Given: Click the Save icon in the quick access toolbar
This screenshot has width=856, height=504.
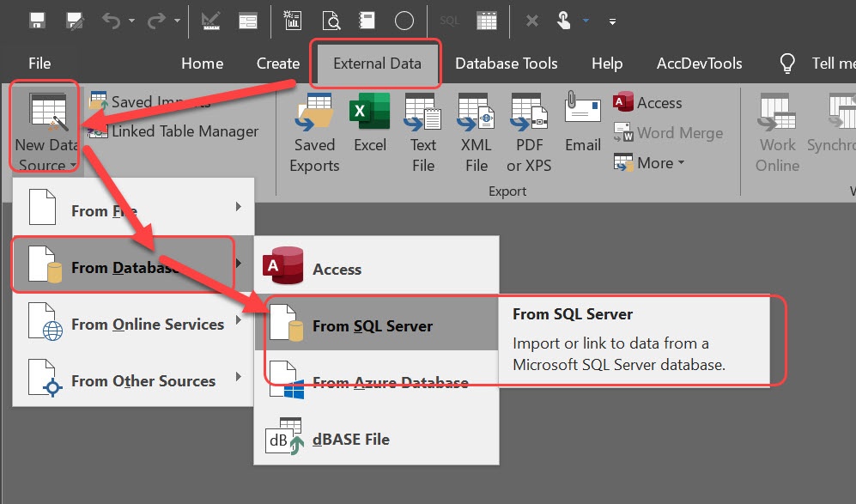Looking at the screenshot, I should [x=37, y=21].
